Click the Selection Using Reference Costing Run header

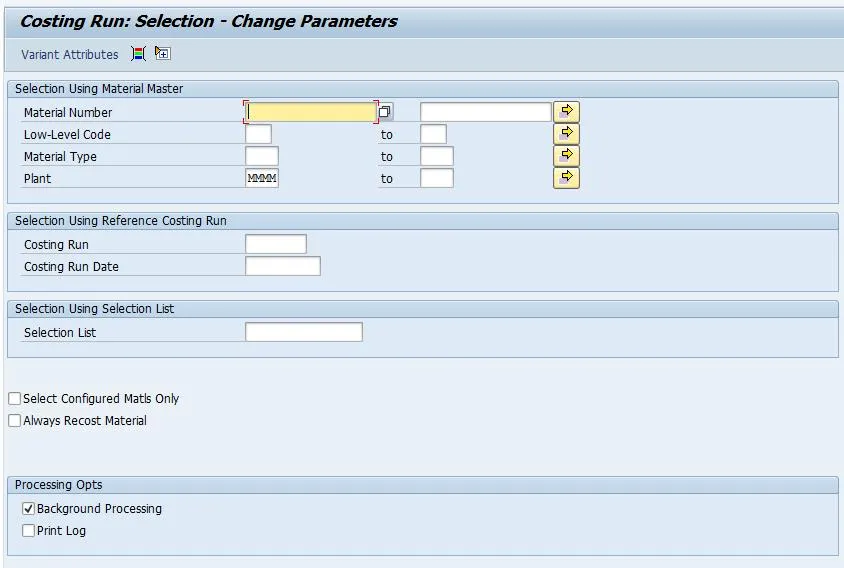(x=121, y=221)
